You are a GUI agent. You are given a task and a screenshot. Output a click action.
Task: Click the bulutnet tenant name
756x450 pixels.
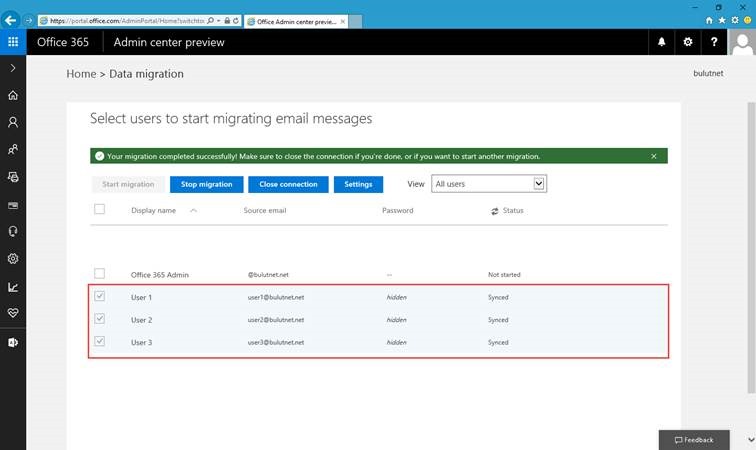click(708, 73)
